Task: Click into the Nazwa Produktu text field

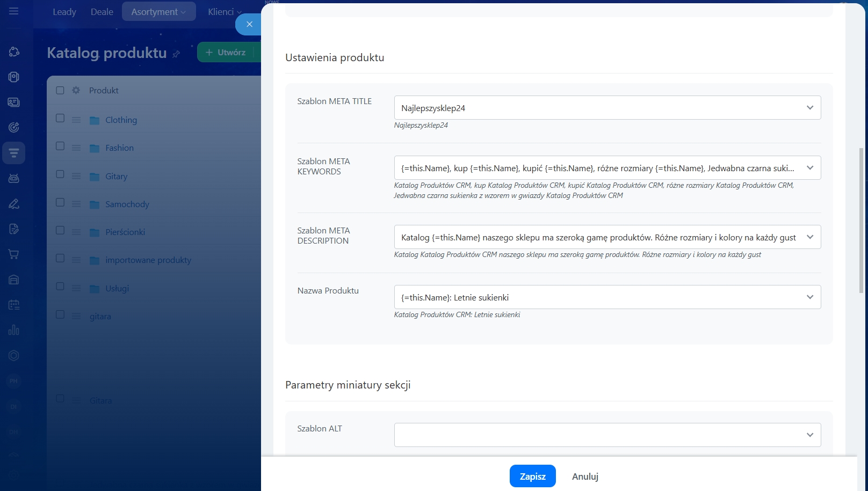Action: 596,297
